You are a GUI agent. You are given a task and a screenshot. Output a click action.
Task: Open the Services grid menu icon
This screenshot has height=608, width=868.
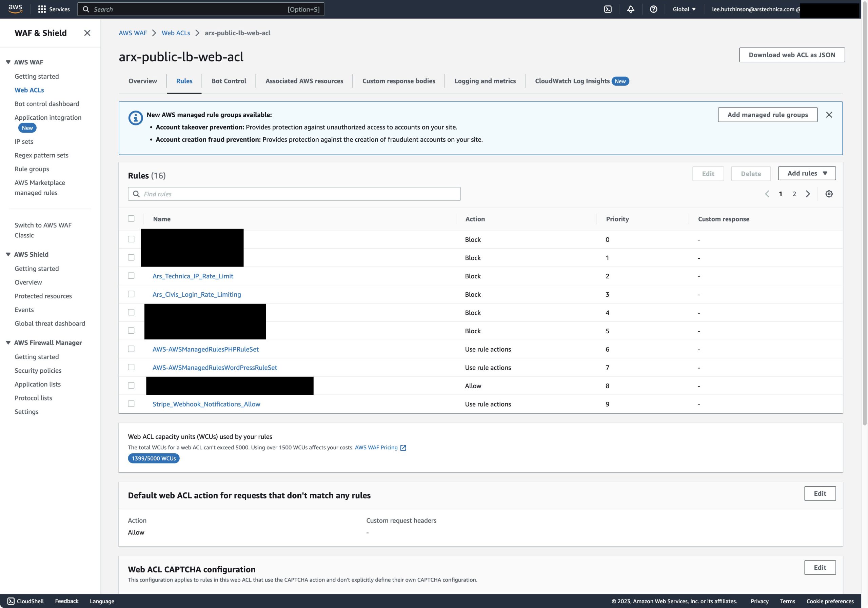pyautogui.click(x=42, y=9)
